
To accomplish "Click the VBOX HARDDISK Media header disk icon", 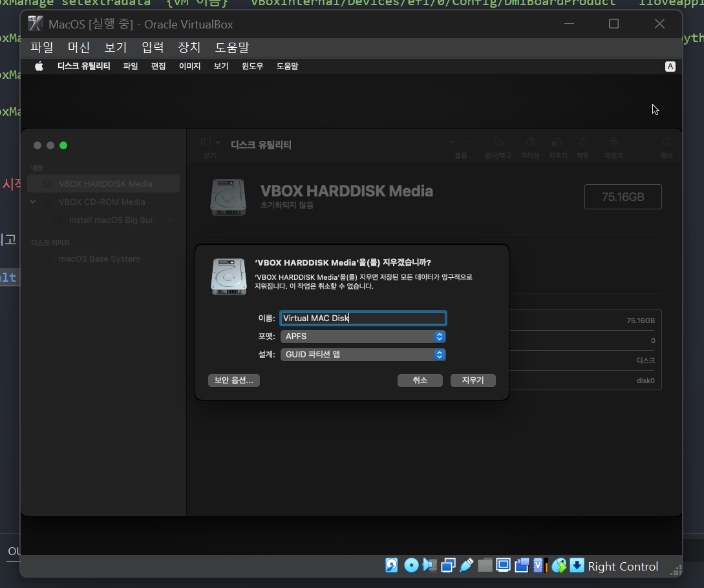I will pos(229,197).
